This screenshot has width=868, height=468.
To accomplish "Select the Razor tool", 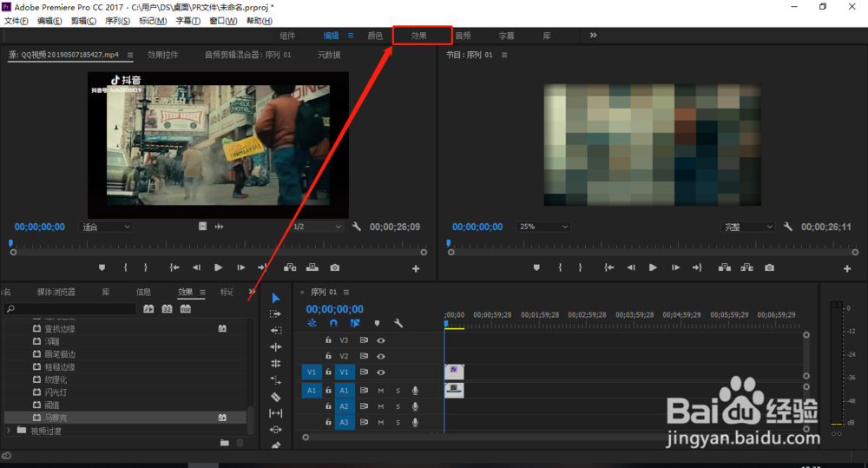I will pos(276,397).
